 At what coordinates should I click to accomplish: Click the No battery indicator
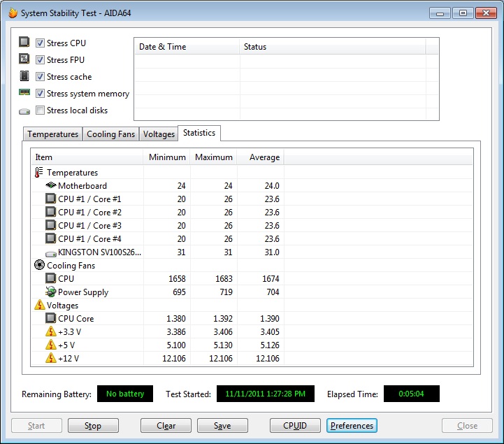[125, 394]
